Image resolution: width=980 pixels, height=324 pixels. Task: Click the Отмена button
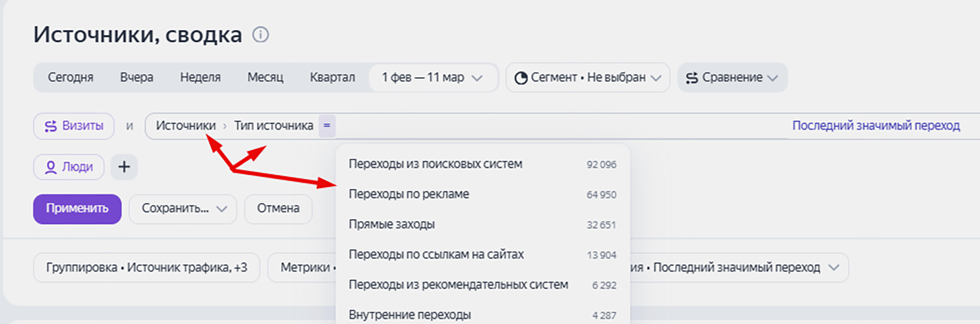coord(278,209)
